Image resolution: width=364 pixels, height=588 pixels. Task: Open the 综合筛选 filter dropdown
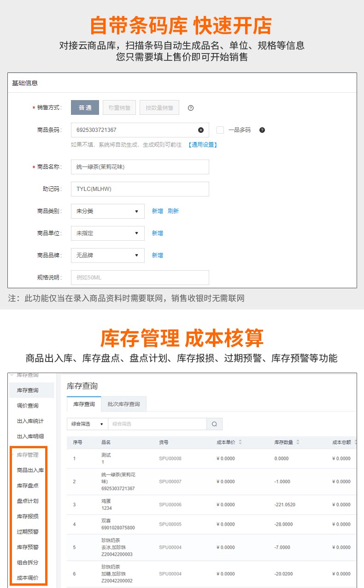tap(88, 424)
